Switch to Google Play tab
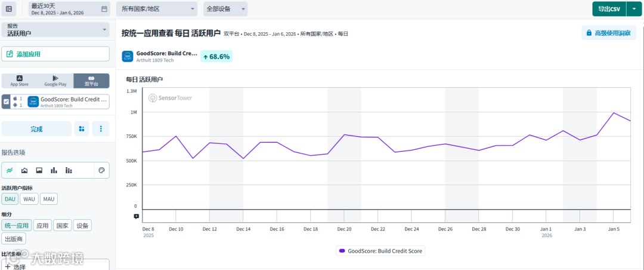This screenshot has height=270, width=644. click(55, 81)
